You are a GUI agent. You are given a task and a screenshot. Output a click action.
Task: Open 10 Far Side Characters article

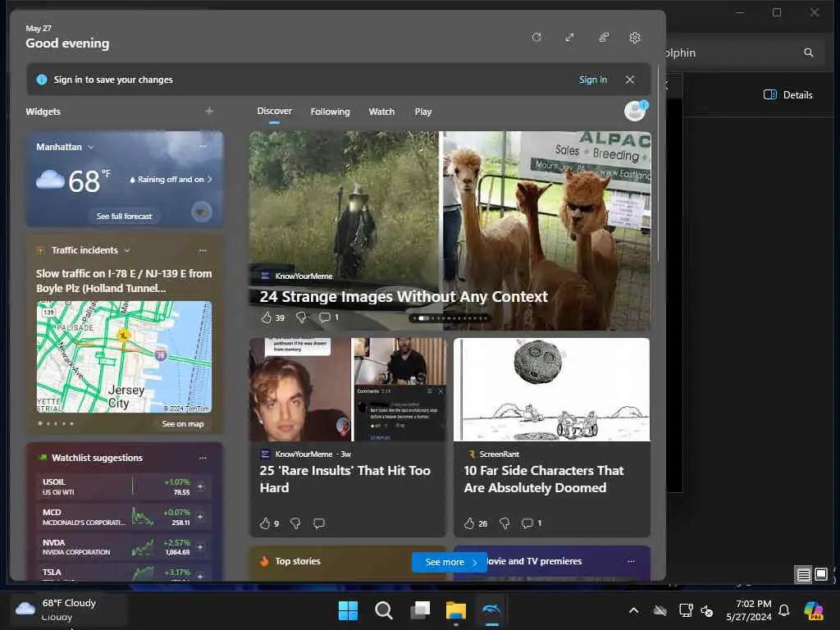[544, 479]
